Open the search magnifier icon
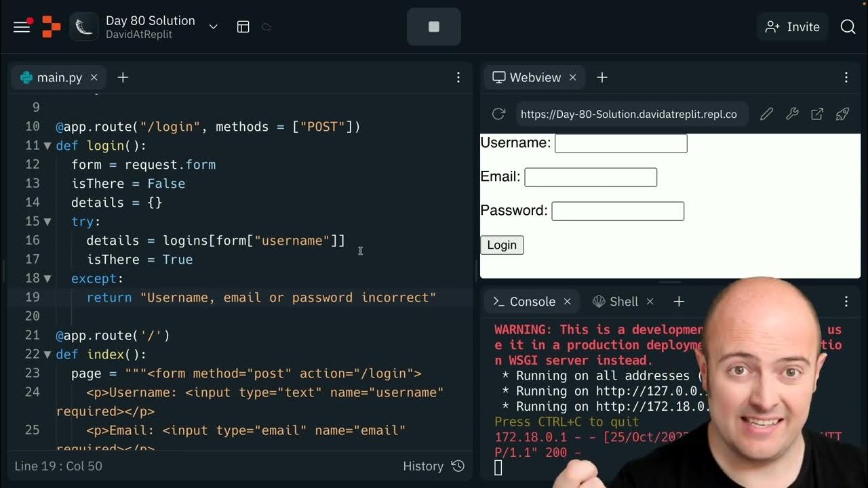 [848, 26]
